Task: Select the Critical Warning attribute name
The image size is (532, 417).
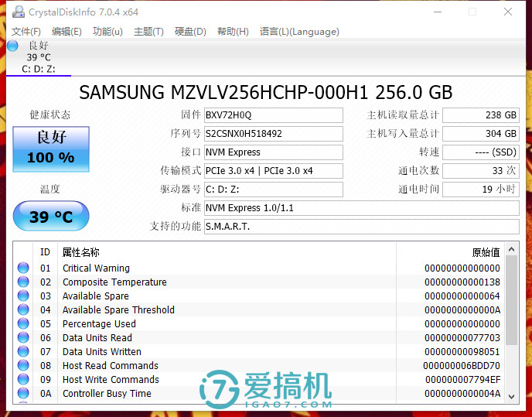Action: point(96,268)
